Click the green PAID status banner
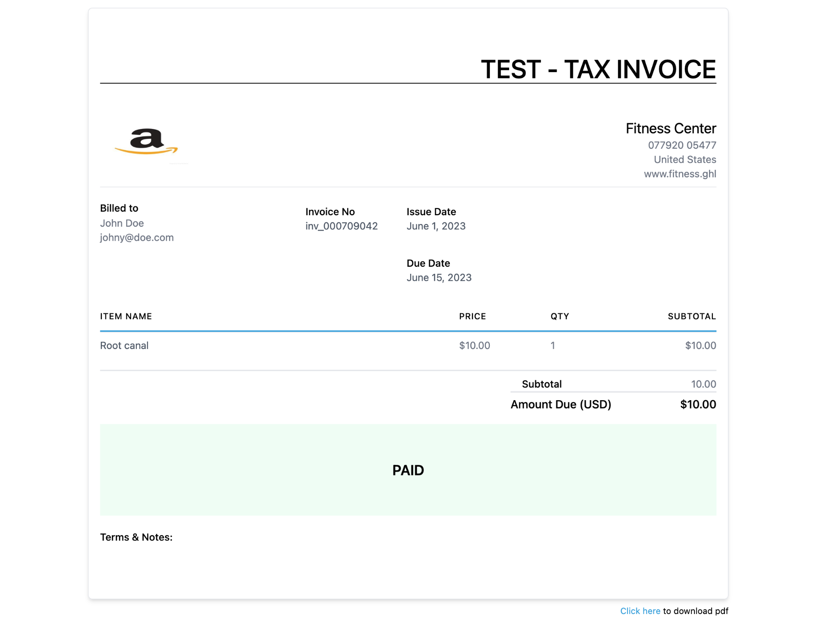The width and height of the screenshot is (815, 644). pyautogui.click(x=408, y=470)
